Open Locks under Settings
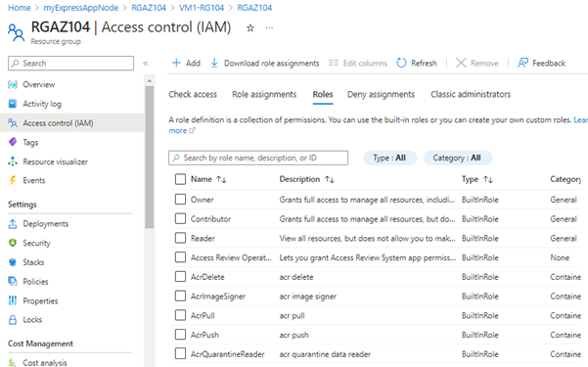The width and height of the screenshot is (588, 367). (32, 320)
